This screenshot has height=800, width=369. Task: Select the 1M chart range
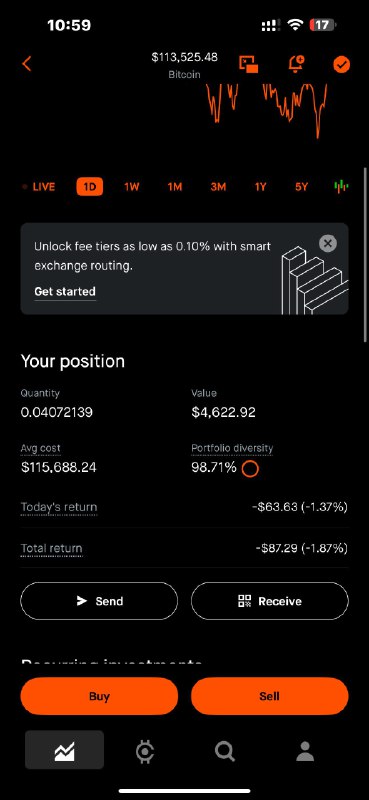pyautogui.click(x=175, y=187)
